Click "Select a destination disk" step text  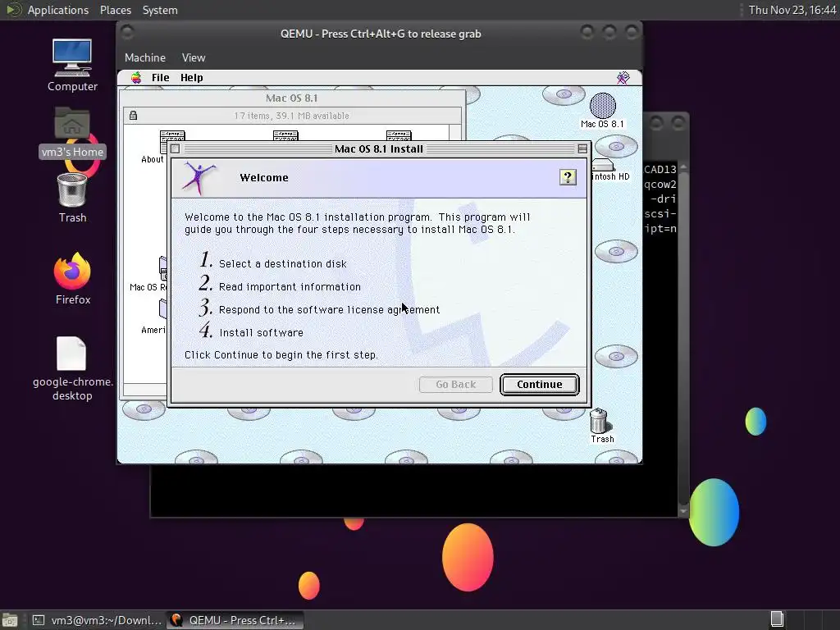click(283, 263)
